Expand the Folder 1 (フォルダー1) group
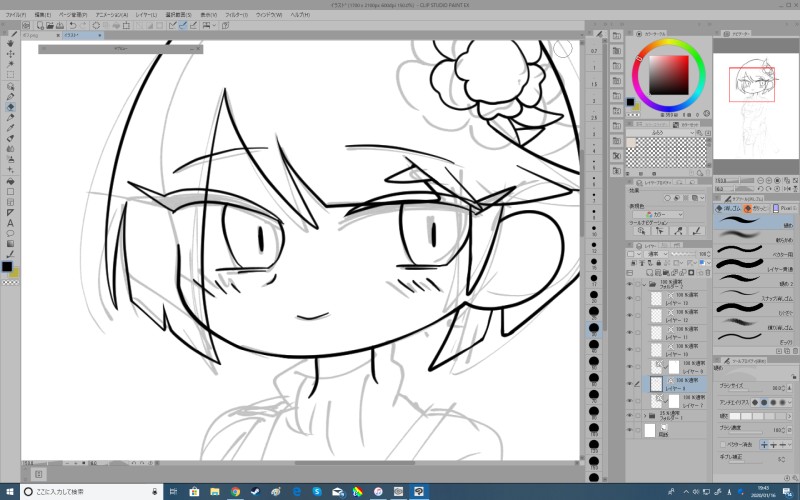 [x=644, y=416]
